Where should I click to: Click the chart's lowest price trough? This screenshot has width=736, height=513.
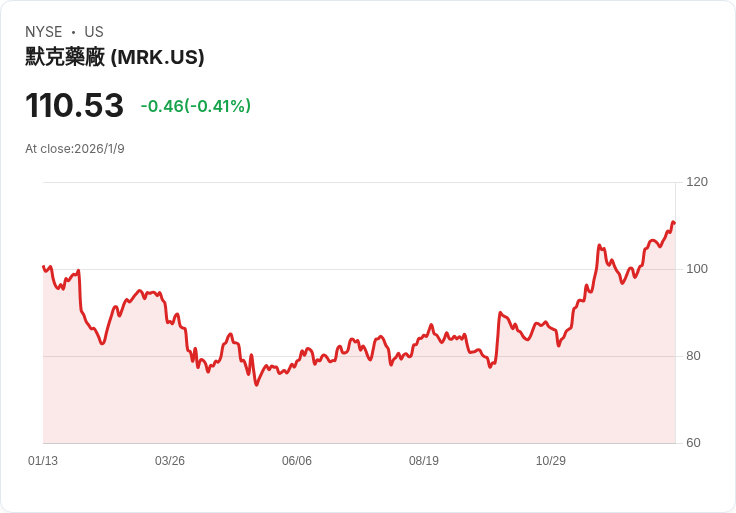[256, 385]
